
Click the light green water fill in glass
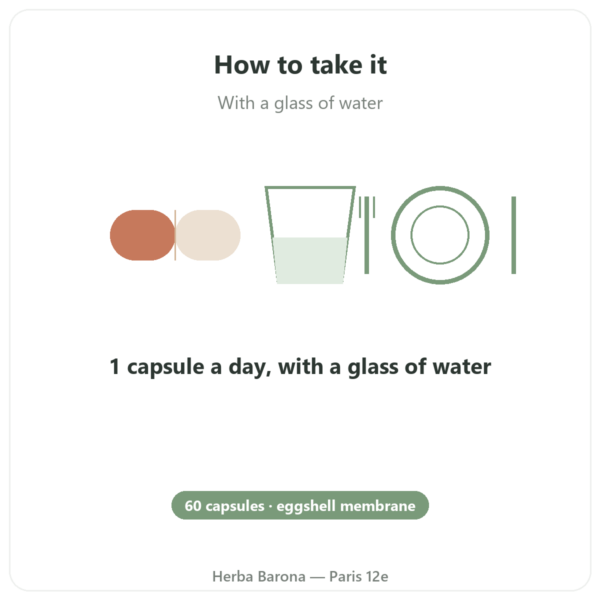310,260
